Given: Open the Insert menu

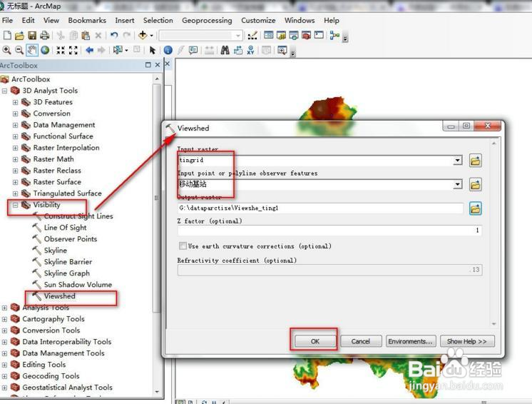Looking at the screenshot, I should click(125, 21).
